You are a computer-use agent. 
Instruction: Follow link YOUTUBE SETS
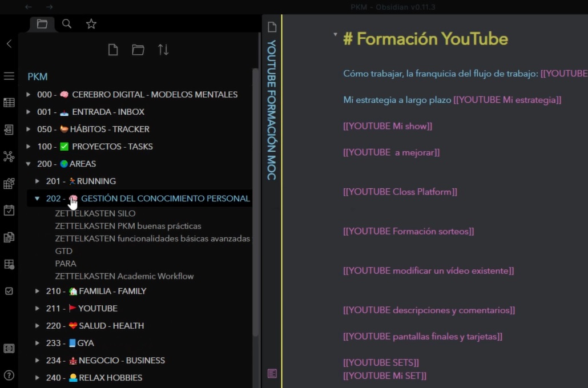tap(381, 362)
